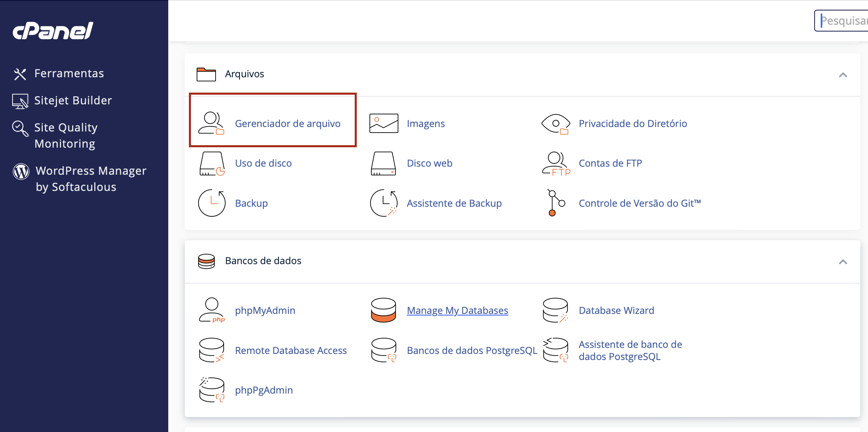Click the phpPgAdmin icon
This screenshot has height=432, width=868.
click(x=212, y=390)
